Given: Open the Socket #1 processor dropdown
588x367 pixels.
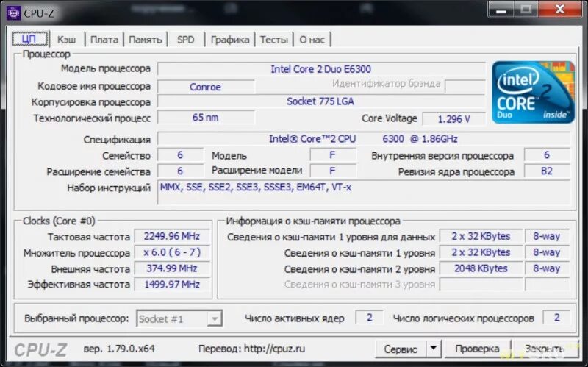Looking at the screenshot, I should (179, 318).
